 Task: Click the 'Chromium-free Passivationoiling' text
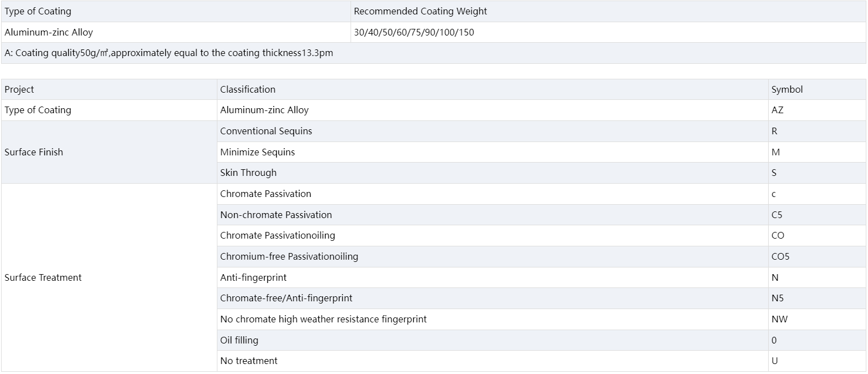pos(289,256)
